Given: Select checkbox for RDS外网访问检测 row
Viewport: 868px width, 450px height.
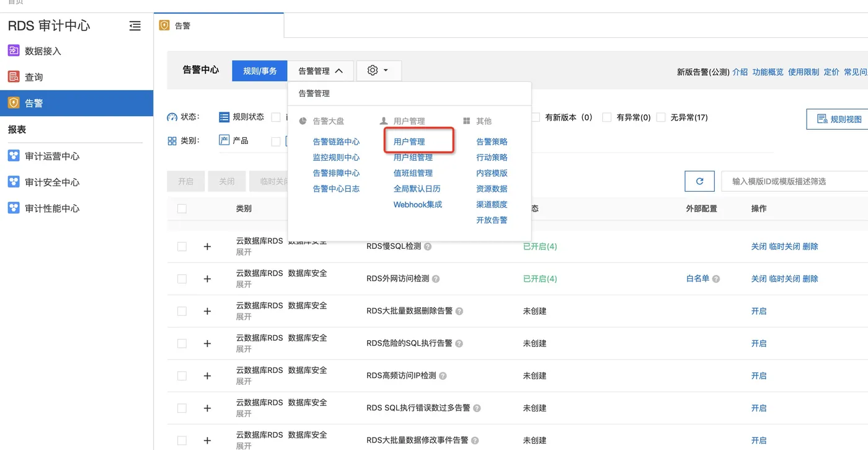Looking at the screenshot, I should [182, 279].
